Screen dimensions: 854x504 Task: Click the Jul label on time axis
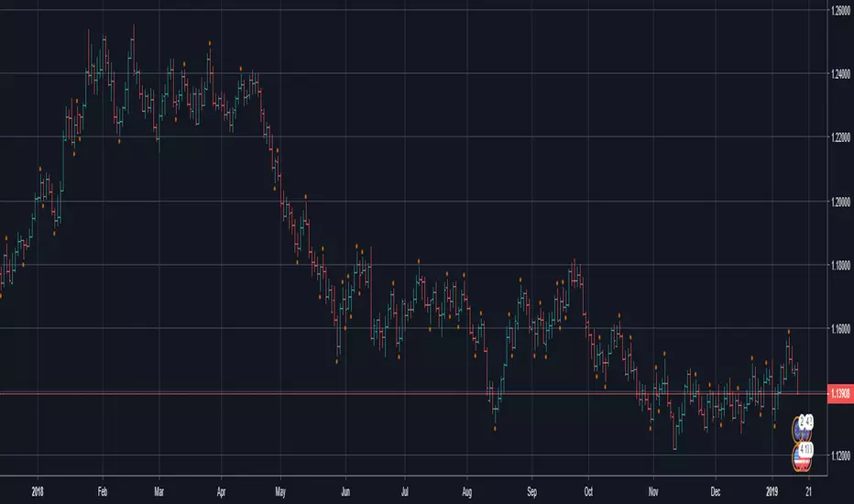[405, 491]
